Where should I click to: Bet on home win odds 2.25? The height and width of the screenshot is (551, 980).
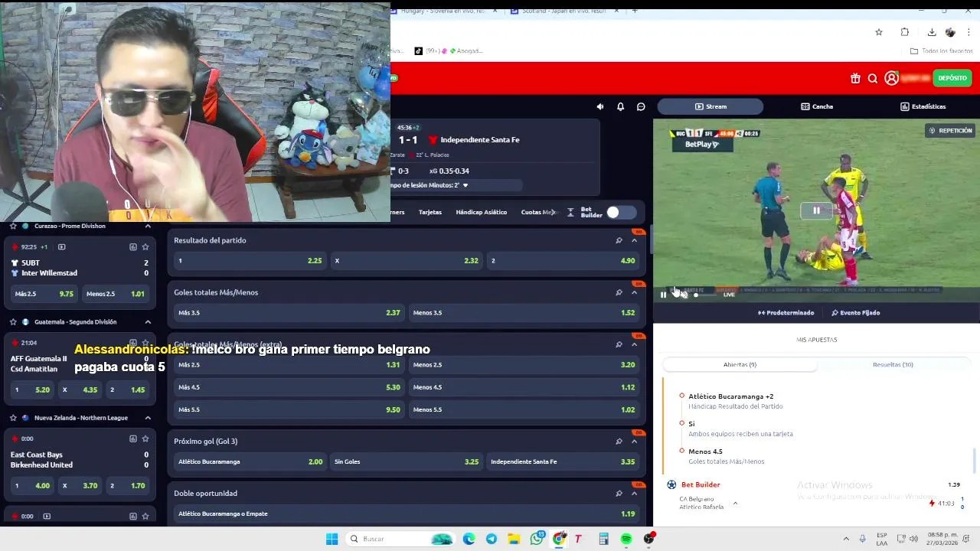(x=249, y=261)
